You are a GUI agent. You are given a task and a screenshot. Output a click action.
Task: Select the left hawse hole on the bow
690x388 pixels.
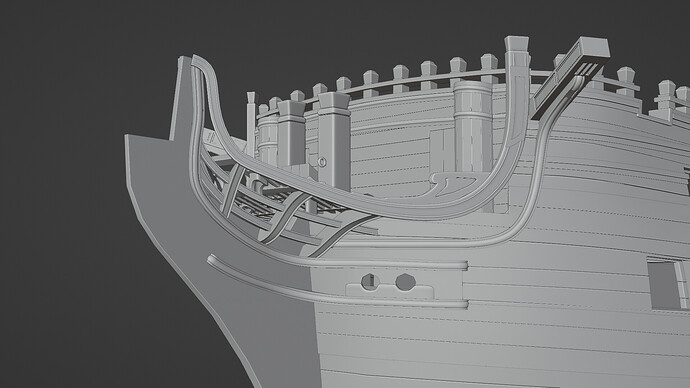[370, 282]
